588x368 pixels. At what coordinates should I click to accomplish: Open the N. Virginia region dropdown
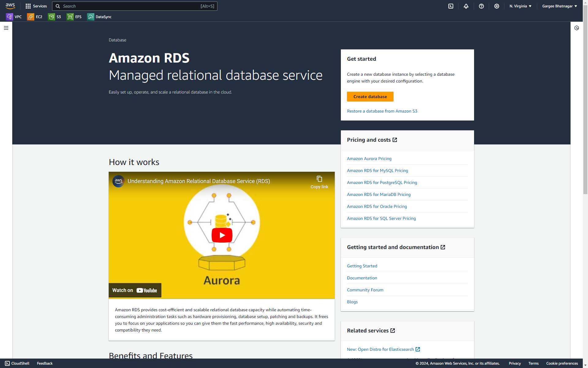click(520, 6)
